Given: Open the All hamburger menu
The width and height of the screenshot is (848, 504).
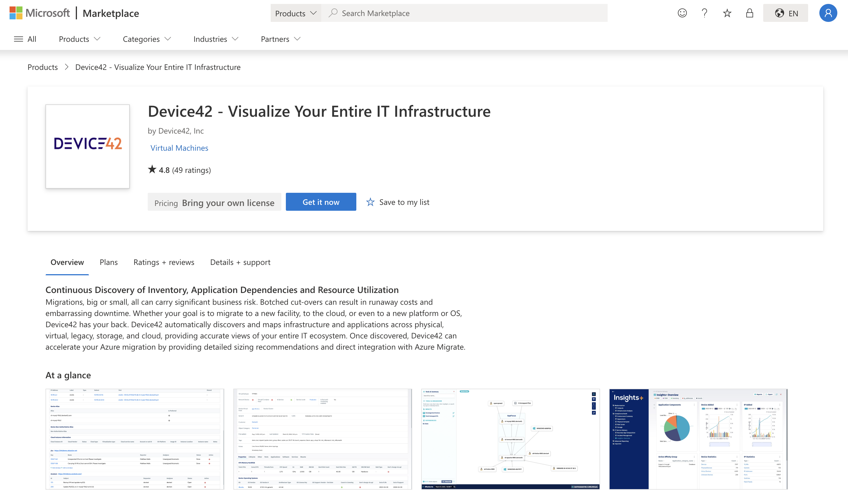Looking at the screenshot, I should pos(25,39).
